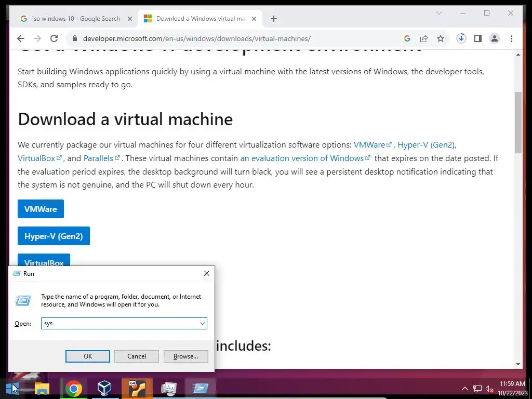View site info via padlock icon
Image resolution: width=532 pixels, height=399 pixels.
point(75,38)
